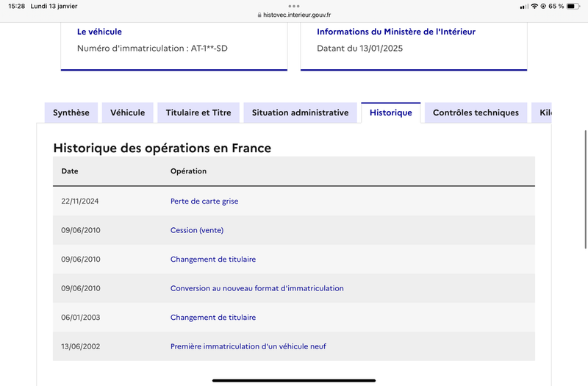Open the Cession (vente) operation
The height and width of the screenshot is (386, 588).
[x=197, y=230]
